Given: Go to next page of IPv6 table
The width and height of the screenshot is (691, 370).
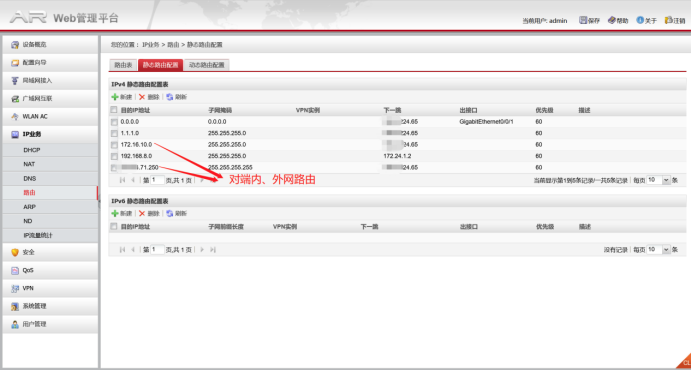Looking at the screenshot, I should click(x=202, y=250).
